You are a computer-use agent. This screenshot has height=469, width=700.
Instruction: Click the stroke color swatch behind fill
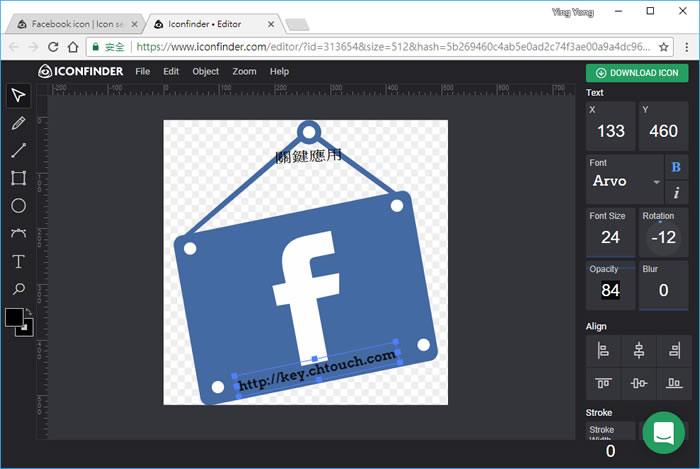pos(28,331)
